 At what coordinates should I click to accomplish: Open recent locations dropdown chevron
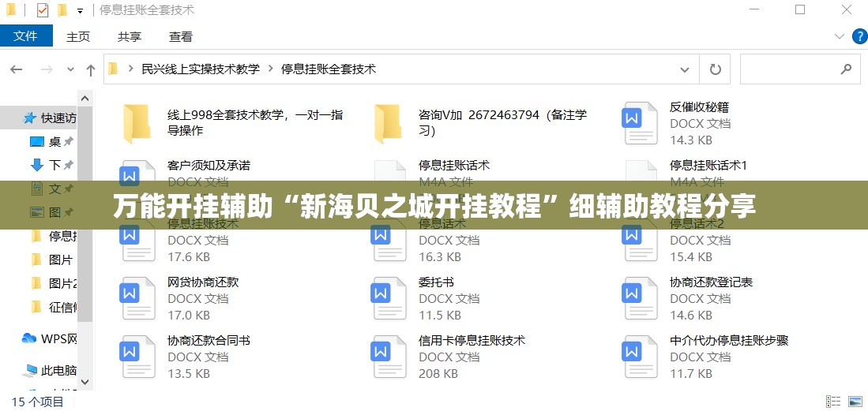[x=70, y=69]
